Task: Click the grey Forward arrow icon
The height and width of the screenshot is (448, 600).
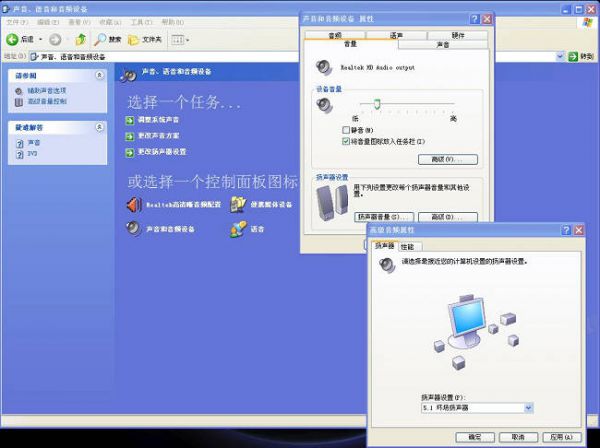Action: [55, 39]
